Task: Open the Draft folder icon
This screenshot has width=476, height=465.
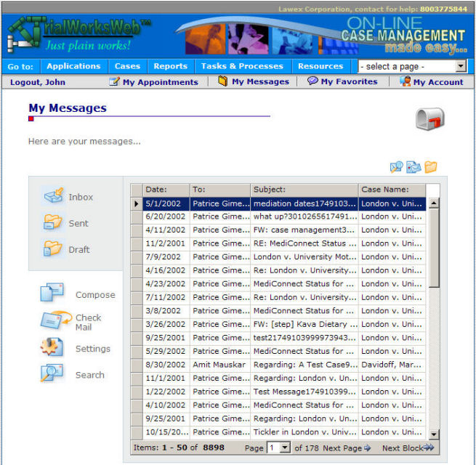Action: click(53, 248)
